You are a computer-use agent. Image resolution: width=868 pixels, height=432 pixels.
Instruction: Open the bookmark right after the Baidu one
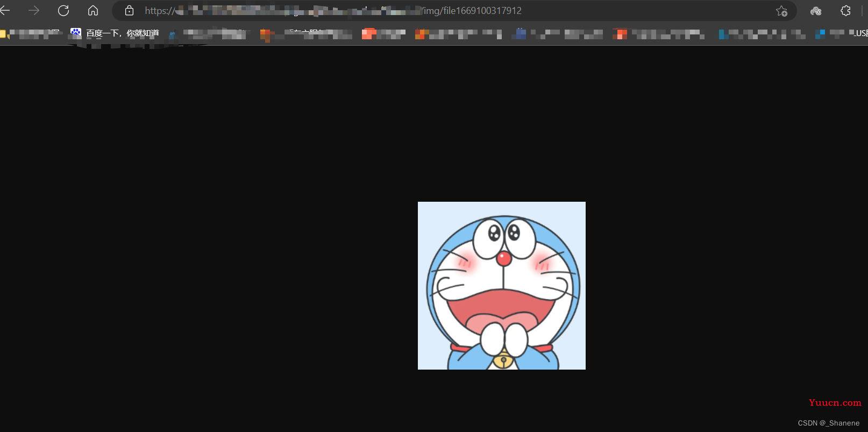click(209, 34)
